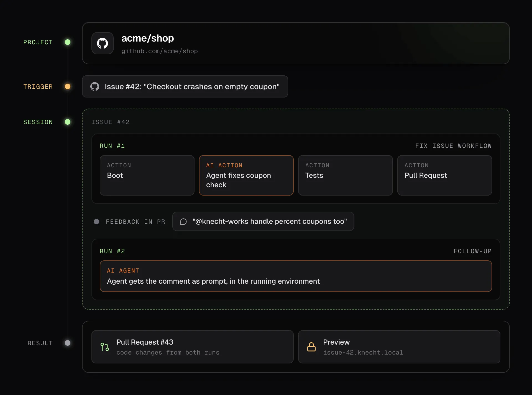Click the gray dot before FEEDBACK IN PR
The height and width of the screenshot is (395, 532).
(96, 222)
